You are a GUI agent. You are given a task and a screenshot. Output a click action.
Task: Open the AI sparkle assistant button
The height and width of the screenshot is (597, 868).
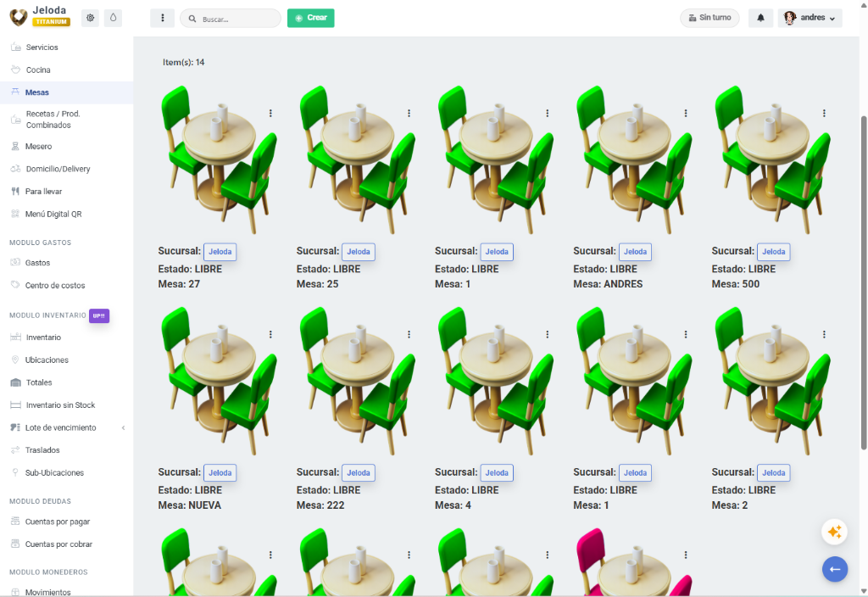pos(835,533)
